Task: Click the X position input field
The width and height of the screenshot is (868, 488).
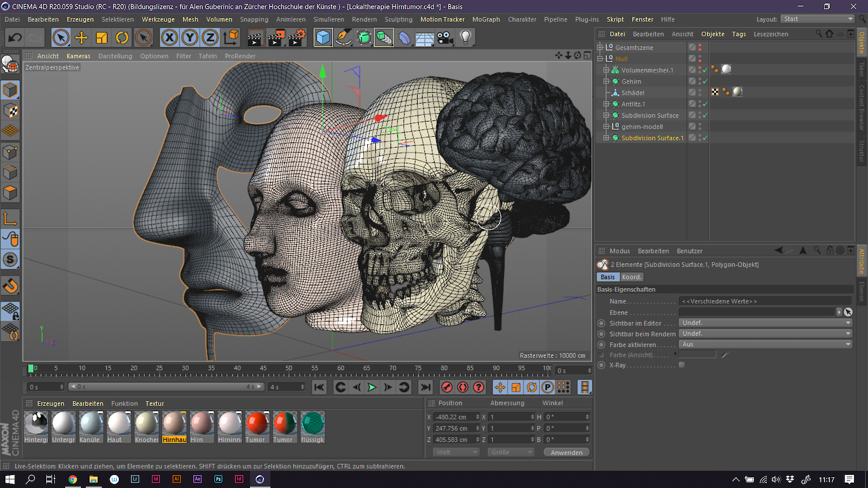Action: pos(455,416)
